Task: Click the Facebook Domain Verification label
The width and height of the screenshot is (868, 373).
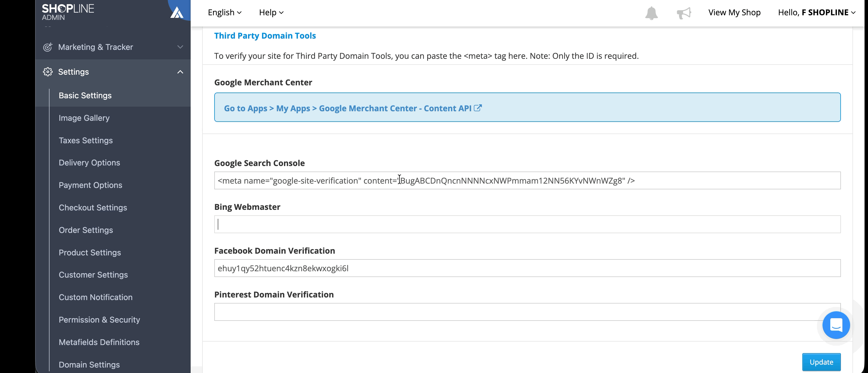Action: (275, 250)
